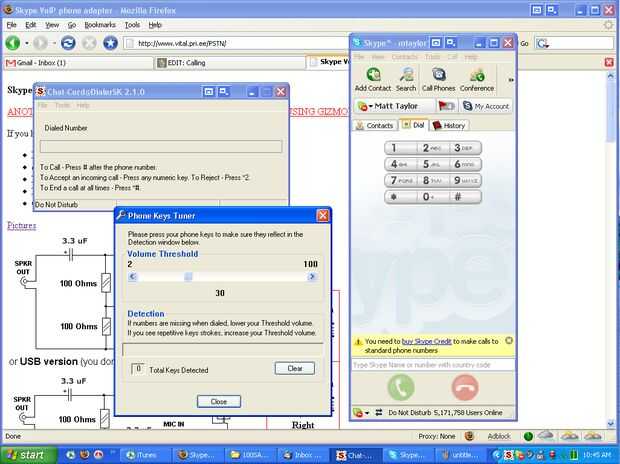This screenshot has width=620, height=464.
Task: Click dial pad star key
Action: click(401, 197)
